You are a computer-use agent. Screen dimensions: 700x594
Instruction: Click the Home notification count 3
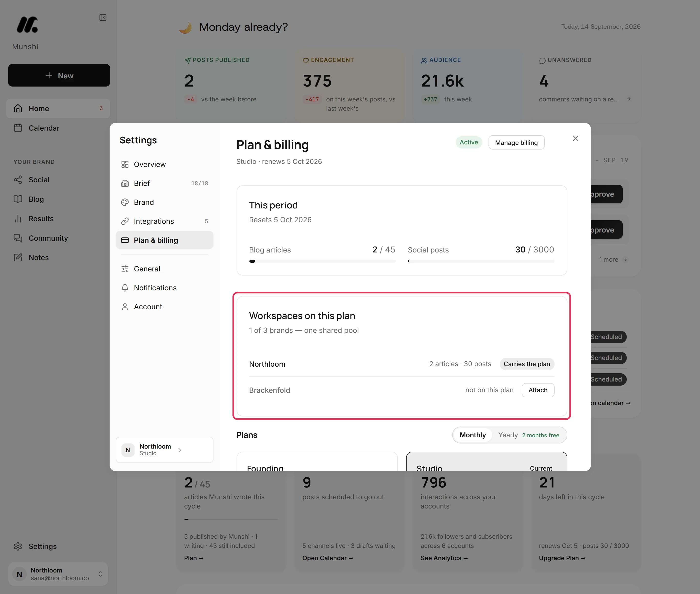click(x=101, y=108)
